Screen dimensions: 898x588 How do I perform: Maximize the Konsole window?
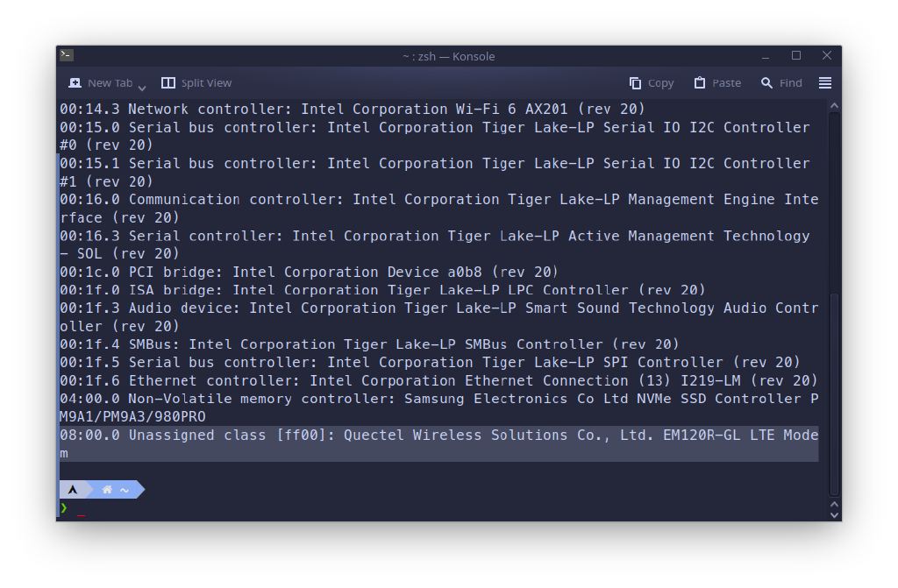coord(796,55)
